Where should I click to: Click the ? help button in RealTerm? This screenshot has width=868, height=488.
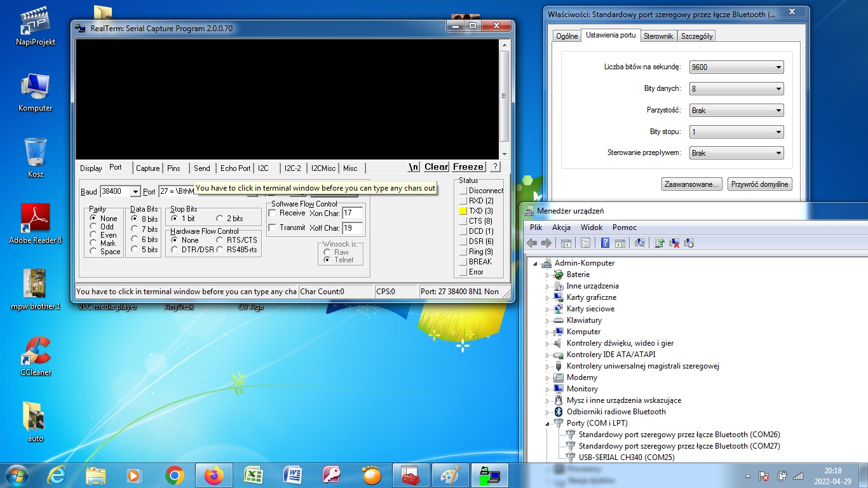point(495,166)
